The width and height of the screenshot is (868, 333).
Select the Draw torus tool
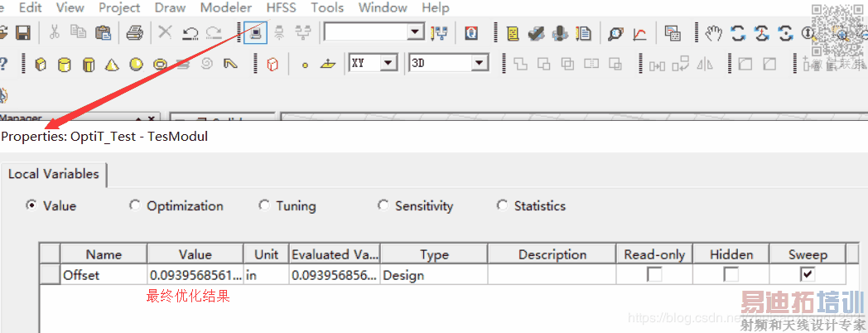point(160,65)
